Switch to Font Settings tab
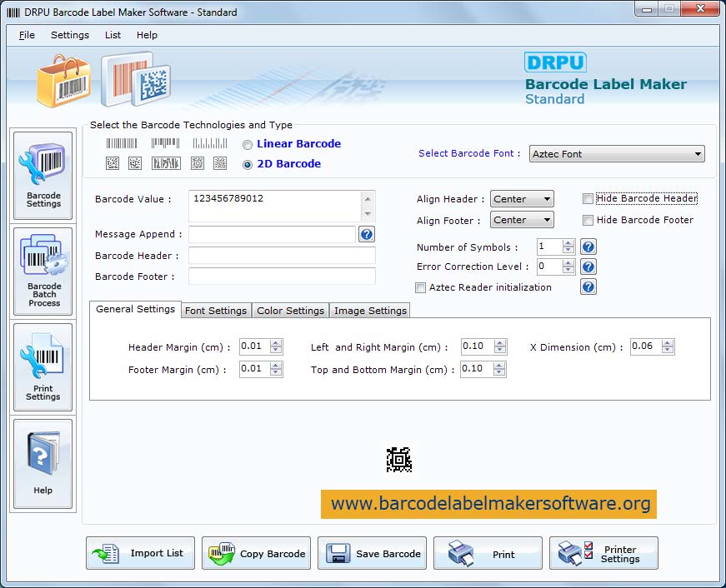Viewport: 726px width, 588px height. click(x=216, y=311)
